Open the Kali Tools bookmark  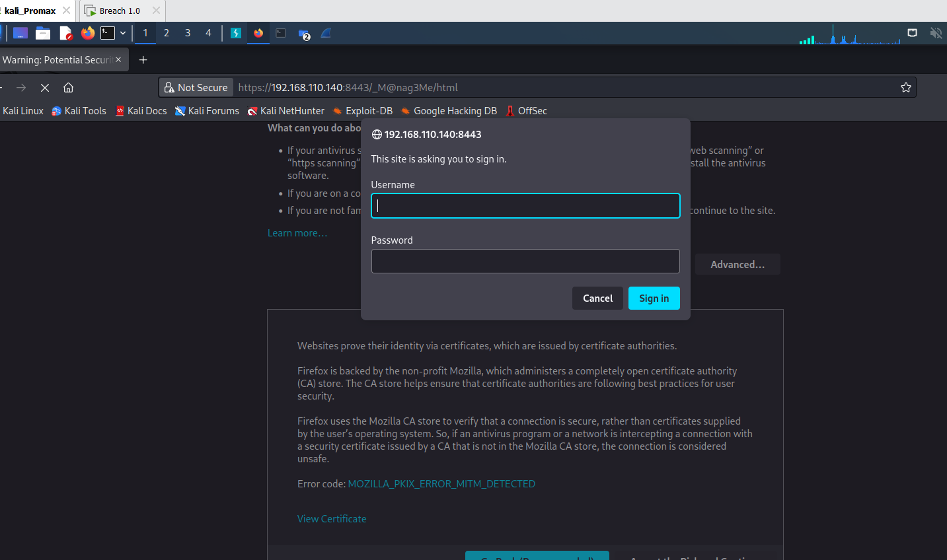click(79, 111)
